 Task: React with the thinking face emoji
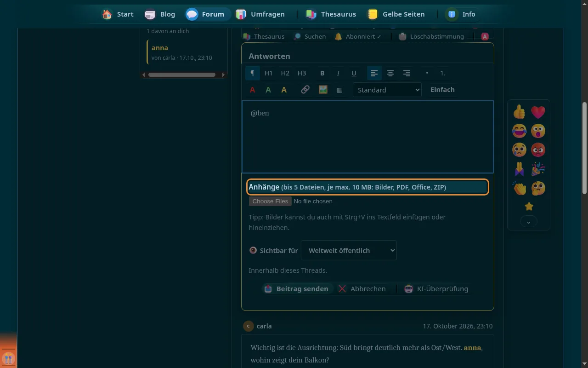(538, 188)
